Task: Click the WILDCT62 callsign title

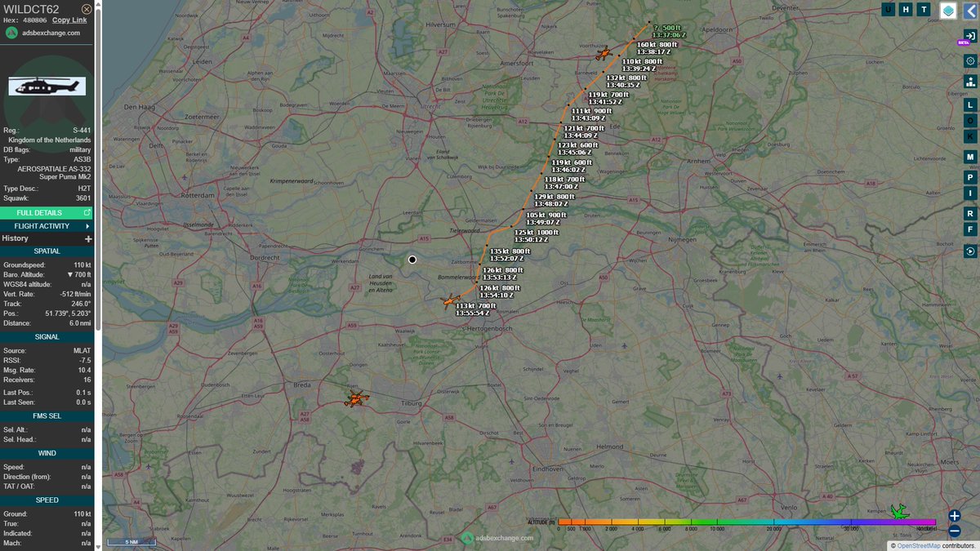Action: pos(31,9)
